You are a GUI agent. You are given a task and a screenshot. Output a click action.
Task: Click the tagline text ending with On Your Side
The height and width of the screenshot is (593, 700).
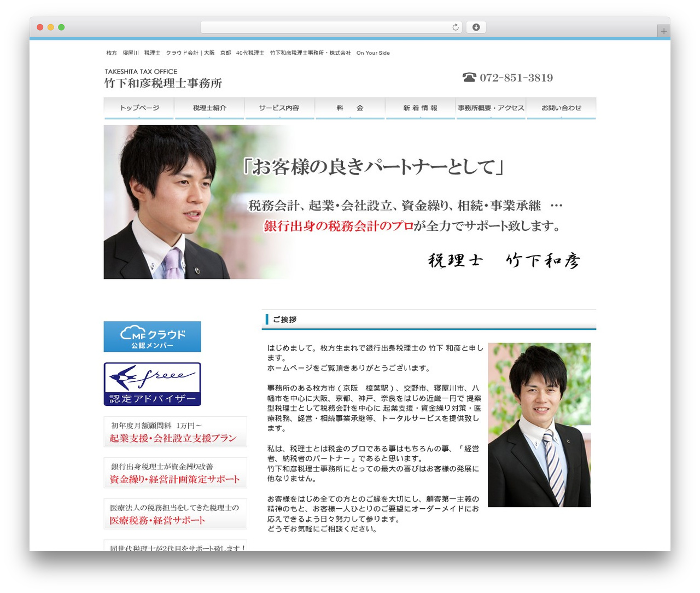point(248,53)
